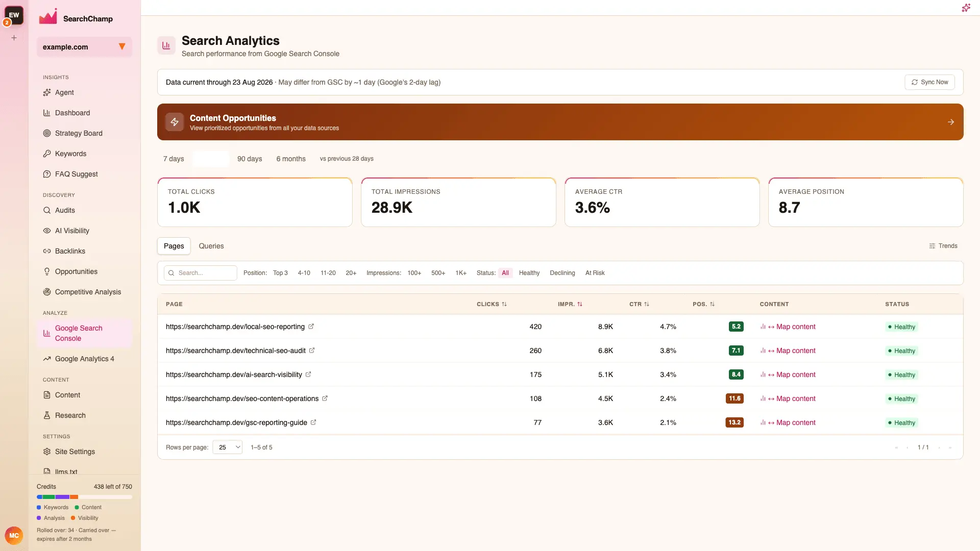The width and height of the screenshot is (980, 551).
Task: Click the Dashboard bar chart icon
Action: point(47,113)
